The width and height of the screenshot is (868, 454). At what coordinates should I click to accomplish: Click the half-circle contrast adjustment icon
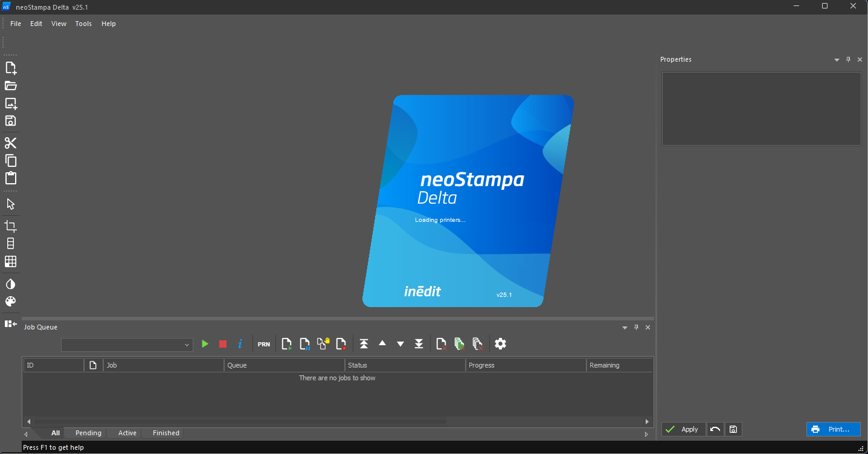[x=10, y=284]
